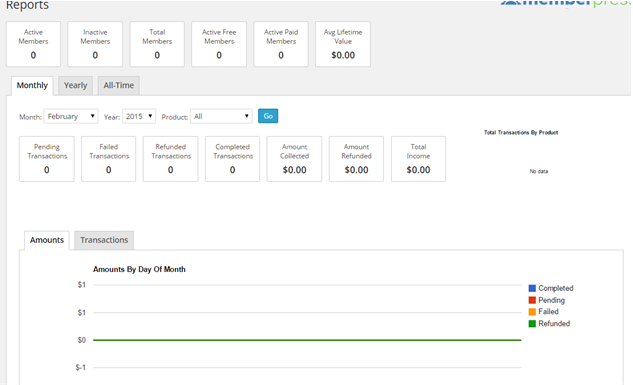633x385 pixels.
Task: Click the green Refunded legend swatch
Action: coord(532,324)
